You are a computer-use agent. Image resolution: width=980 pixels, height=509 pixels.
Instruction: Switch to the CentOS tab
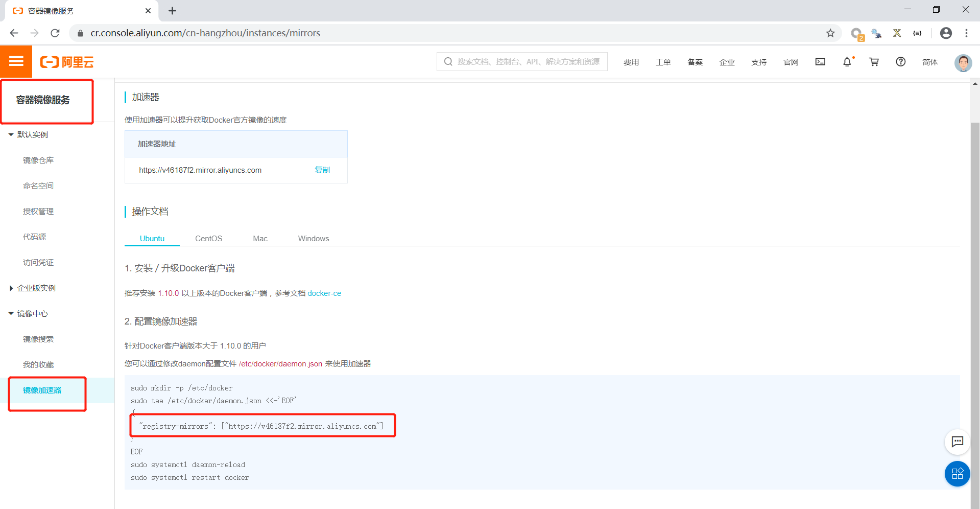(x=208, y=239)
